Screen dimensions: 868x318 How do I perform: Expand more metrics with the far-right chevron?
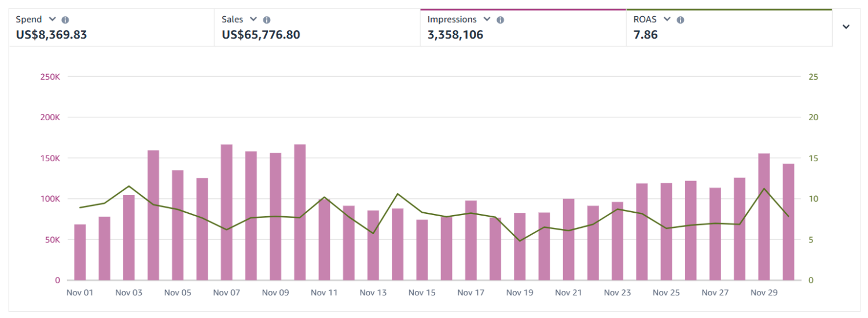[846, 27]
